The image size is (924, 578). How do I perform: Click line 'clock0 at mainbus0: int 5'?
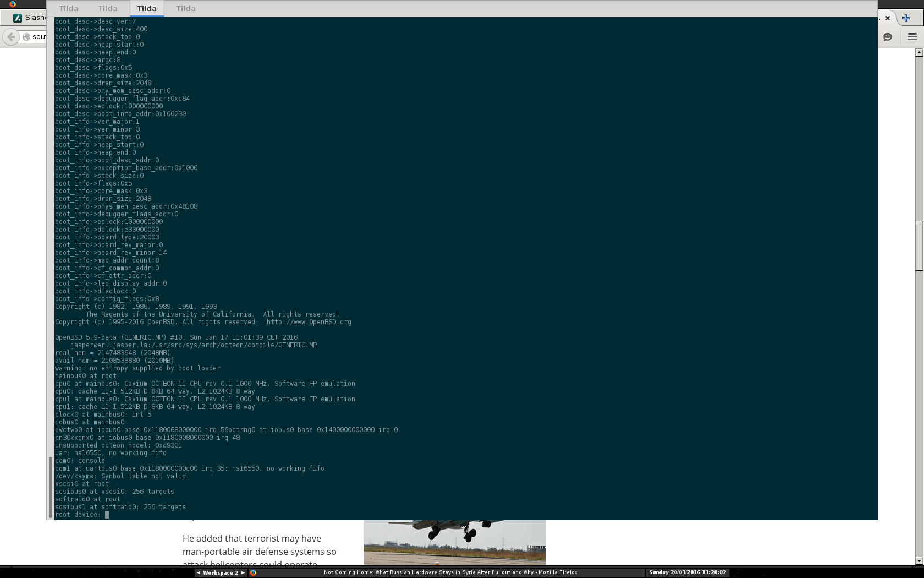(x=103, y=415)
